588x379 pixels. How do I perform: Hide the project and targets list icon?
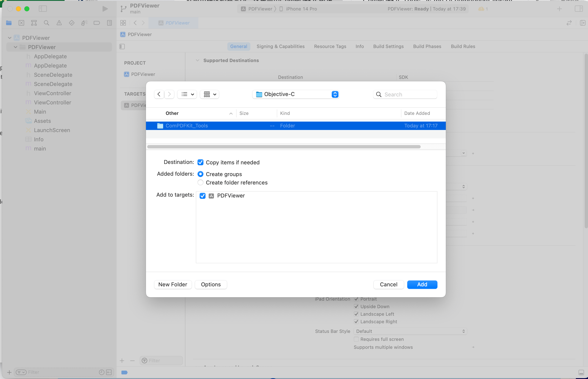[122, 47]
